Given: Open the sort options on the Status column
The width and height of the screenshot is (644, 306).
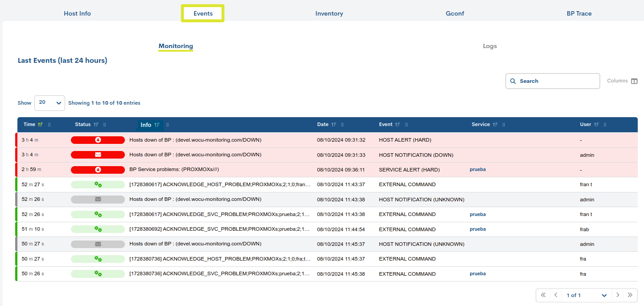Looking at the screenshot, I should (96, 124).
